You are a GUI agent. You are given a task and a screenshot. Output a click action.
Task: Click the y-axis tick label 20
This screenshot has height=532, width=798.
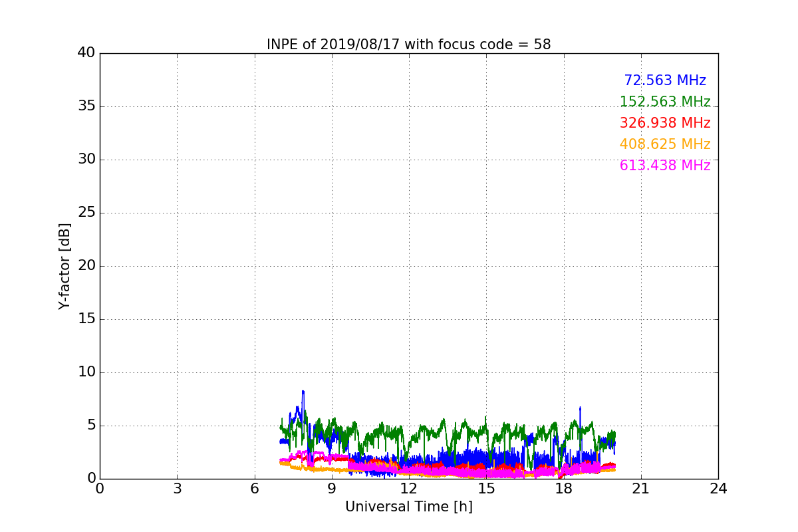(86, 266)
